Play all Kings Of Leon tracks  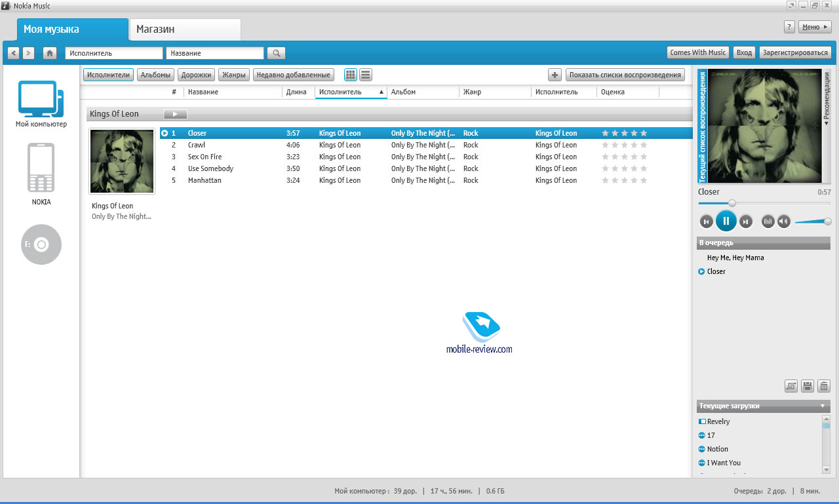[175, 114]
